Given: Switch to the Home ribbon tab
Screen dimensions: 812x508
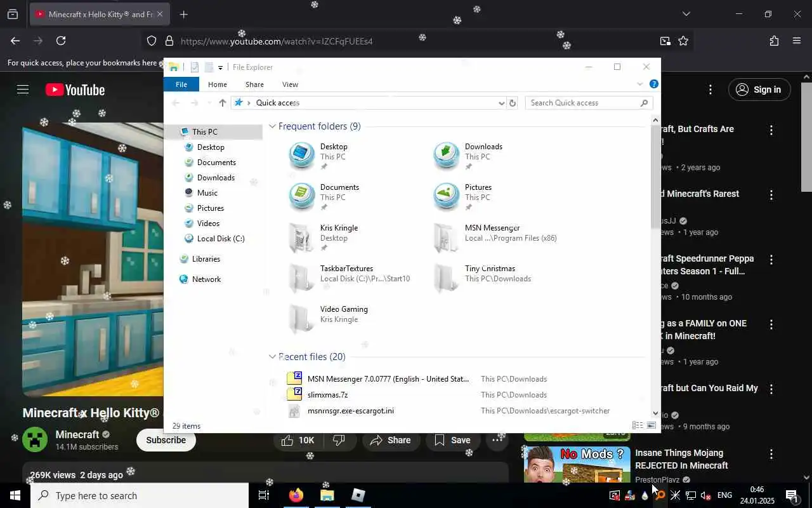Looking at the screenshot, I should pyautogui.click(x=218, y=84).
